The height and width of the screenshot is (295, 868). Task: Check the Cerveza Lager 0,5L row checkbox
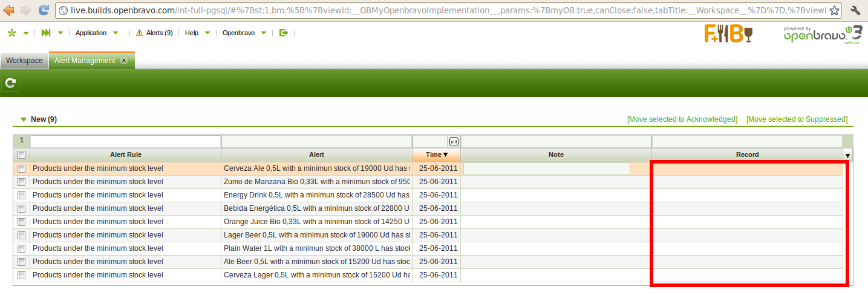tap(21, 275)
